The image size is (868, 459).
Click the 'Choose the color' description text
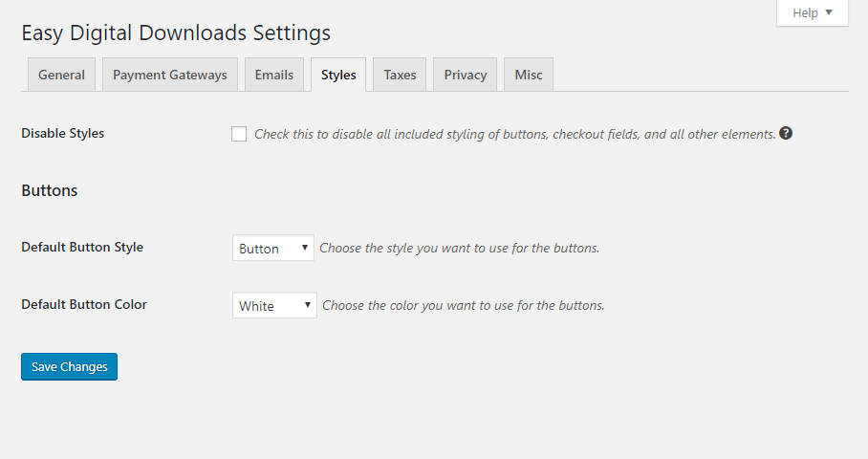coord(464,306)
